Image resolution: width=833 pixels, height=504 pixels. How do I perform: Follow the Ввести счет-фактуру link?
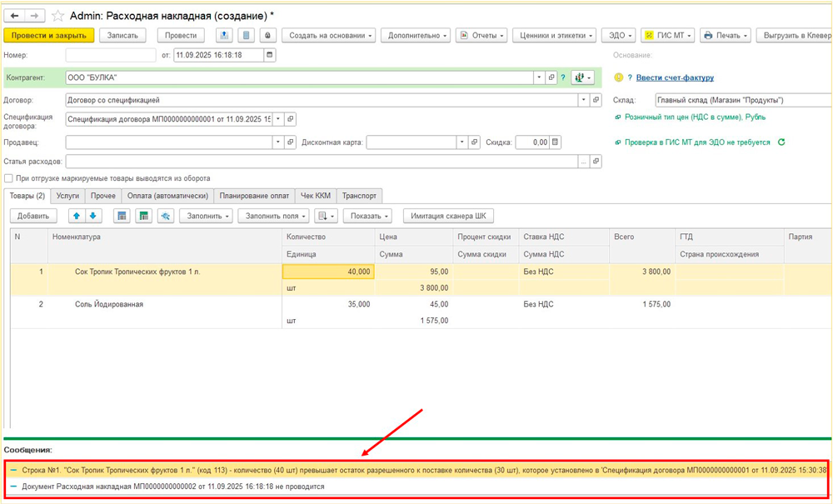675,77
